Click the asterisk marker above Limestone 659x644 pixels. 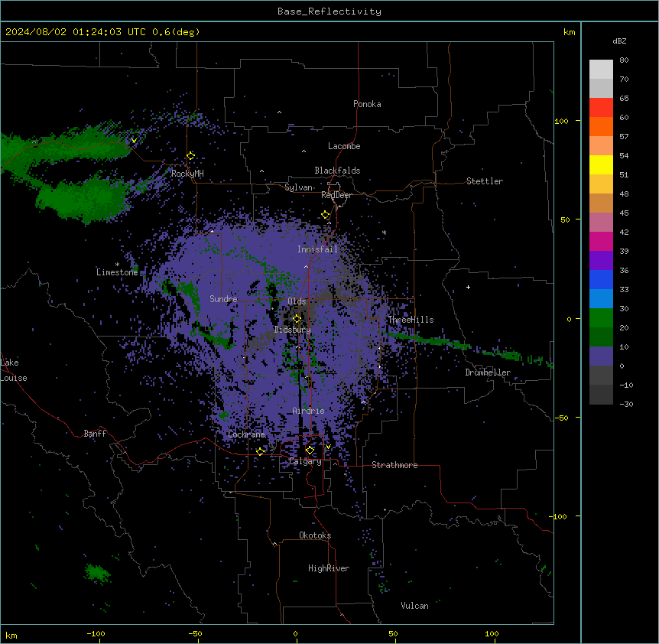click(117, 265)
